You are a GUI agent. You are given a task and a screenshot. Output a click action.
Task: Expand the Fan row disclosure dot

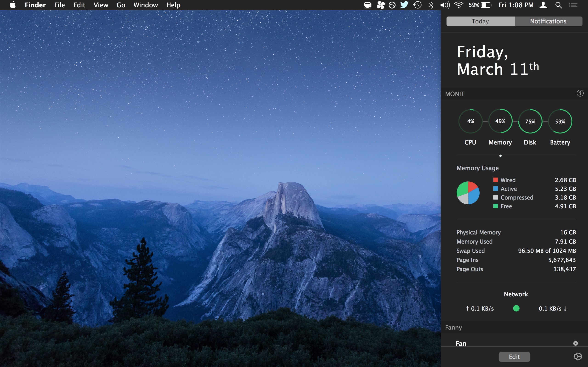(x=575, y=343)
